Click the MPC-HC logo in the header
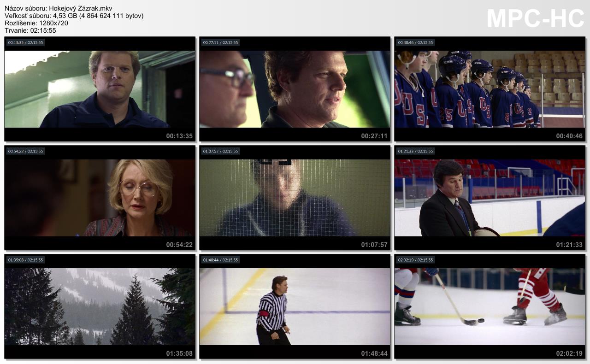This screenshot has width=590, height=364. point(535,18)
